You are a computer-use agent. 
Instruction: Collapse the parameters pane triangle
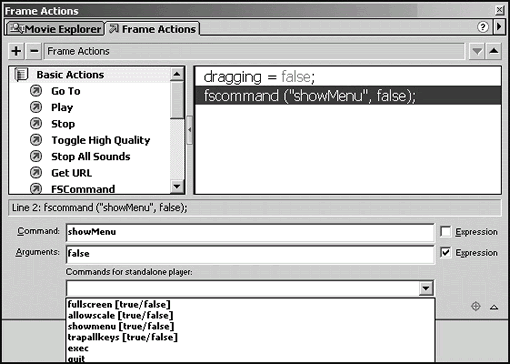tap(494, 307)
